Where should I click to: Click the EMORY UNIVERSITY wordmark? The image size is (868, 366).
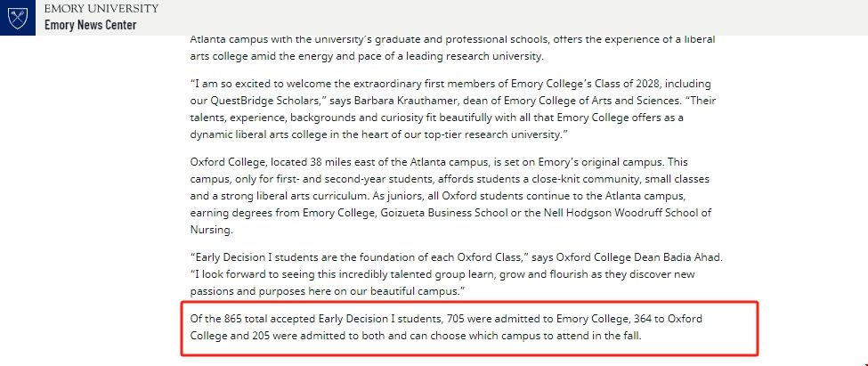click(x=101, y=8)
